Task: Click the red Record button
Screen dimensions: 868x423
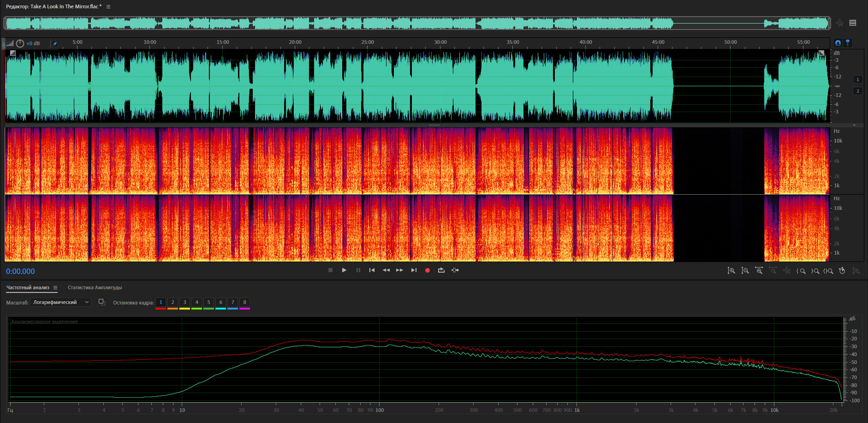Action: point(427,270)
